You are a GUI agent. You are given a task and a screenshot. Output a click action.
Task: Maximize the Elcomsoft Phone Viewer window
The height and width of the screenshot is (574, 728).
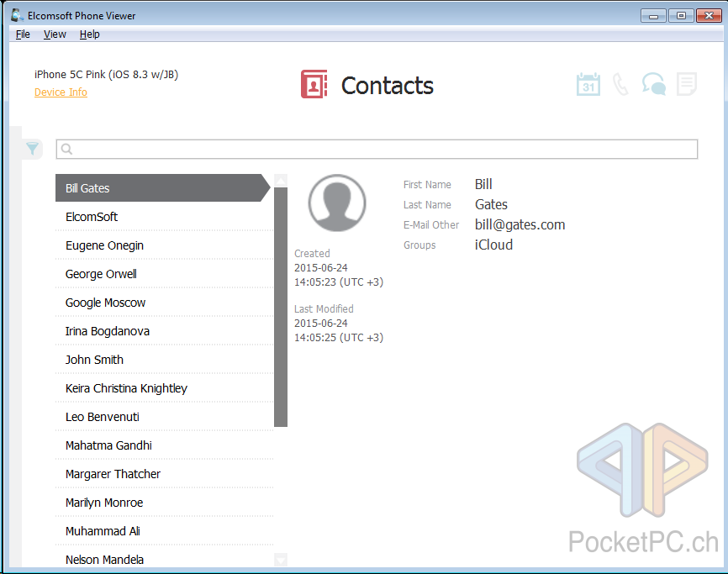[681, 16]
